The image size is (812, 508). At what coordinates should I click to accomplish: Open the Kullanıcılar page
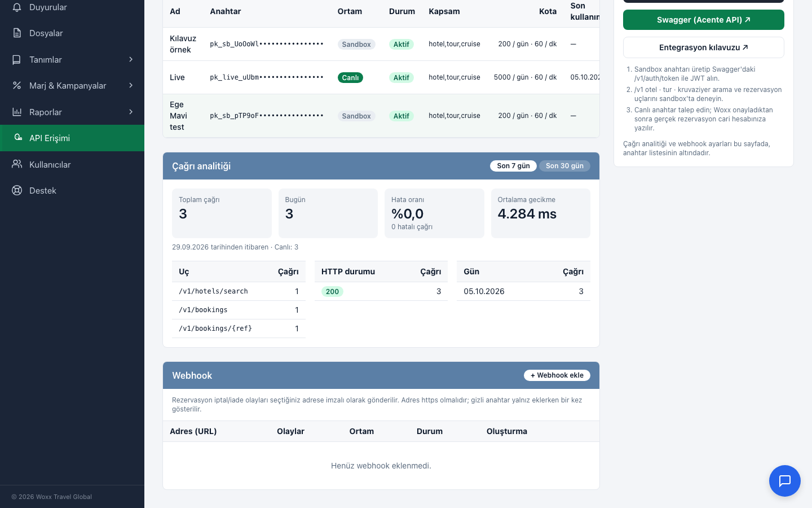[x=72, y=164]
